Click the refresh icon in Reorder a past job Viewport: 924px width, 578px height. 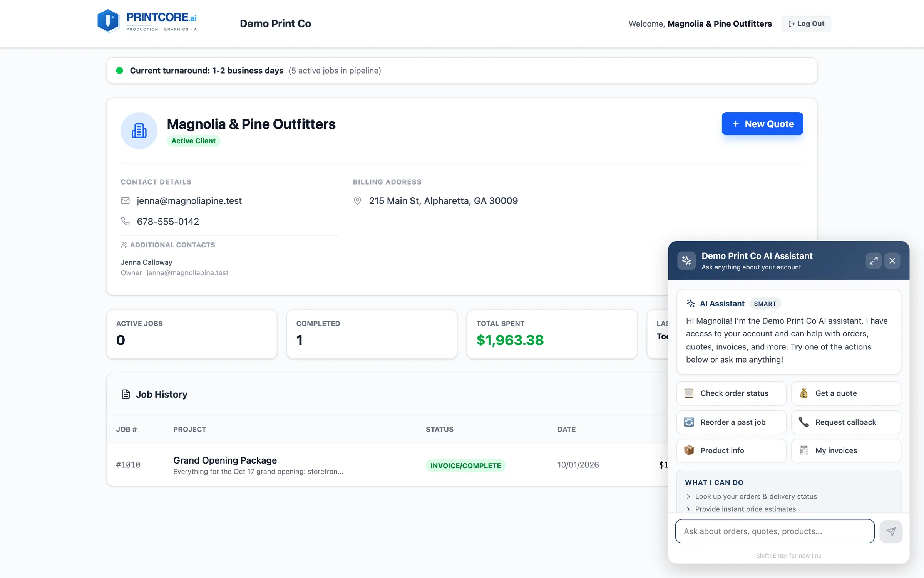tap(689, 422)
